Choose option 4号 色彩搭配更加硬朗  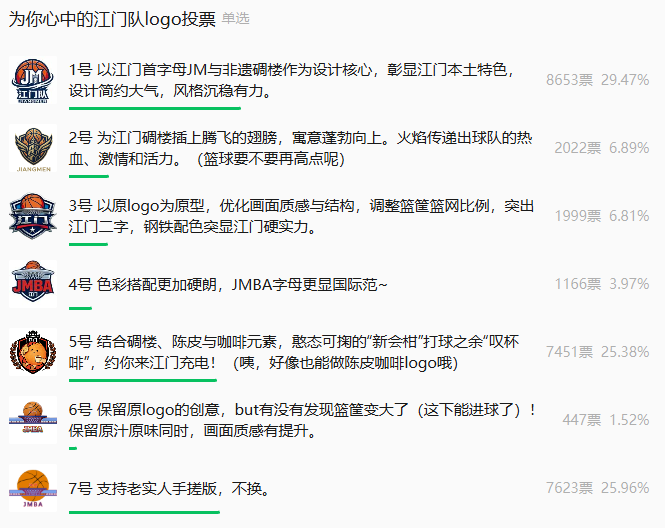tap(228, 284)
